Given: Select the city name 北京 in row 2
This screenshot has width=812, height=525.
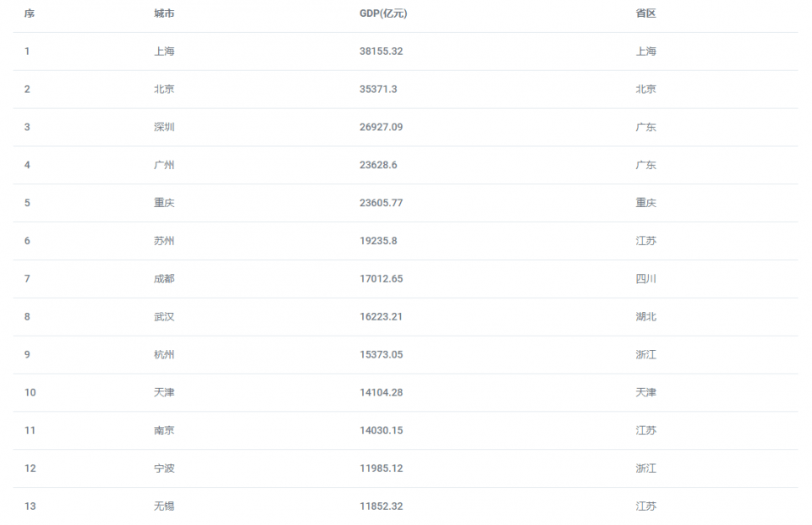Looking at the screenshot, I should tap(163, 89).
